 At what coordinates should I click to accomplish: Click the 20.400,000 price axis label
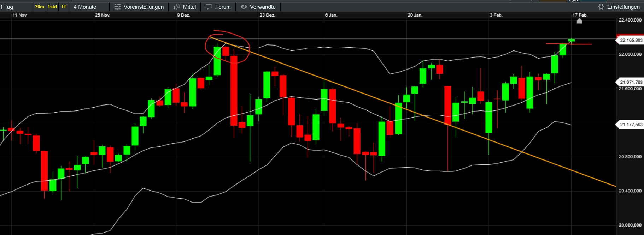[x=630, y=191]
